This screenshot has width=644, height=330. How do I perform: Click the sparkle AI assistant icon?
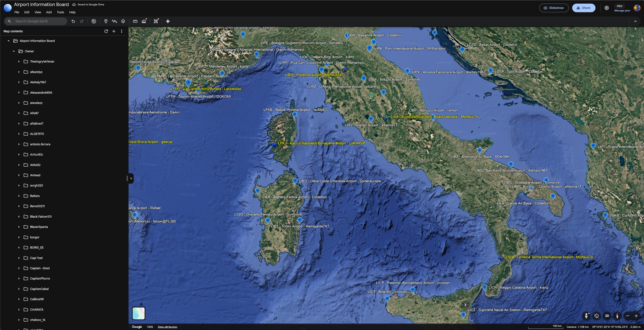(x=168, y=21)
